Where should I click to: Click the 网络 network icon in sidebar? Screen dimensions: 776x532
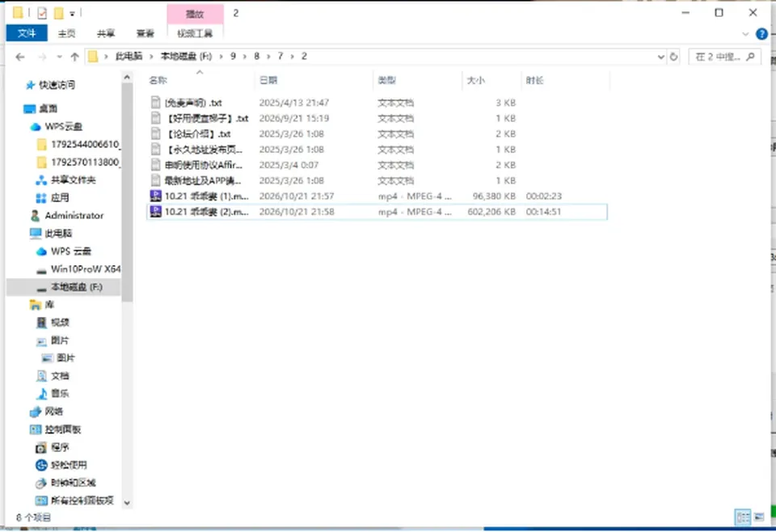click(x=35, y=412)
